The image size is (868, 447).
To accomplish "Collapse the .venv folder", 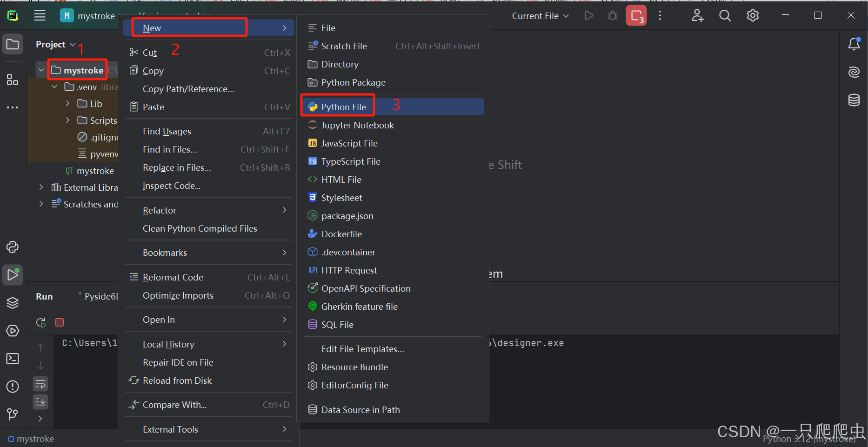I will pos(54,87).
